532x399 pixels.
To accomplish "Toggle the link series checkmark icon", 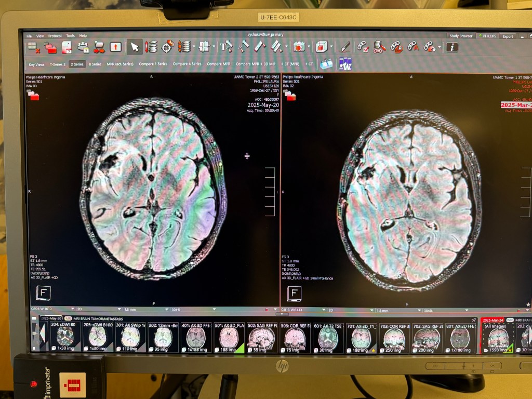I will click(362, 47).
